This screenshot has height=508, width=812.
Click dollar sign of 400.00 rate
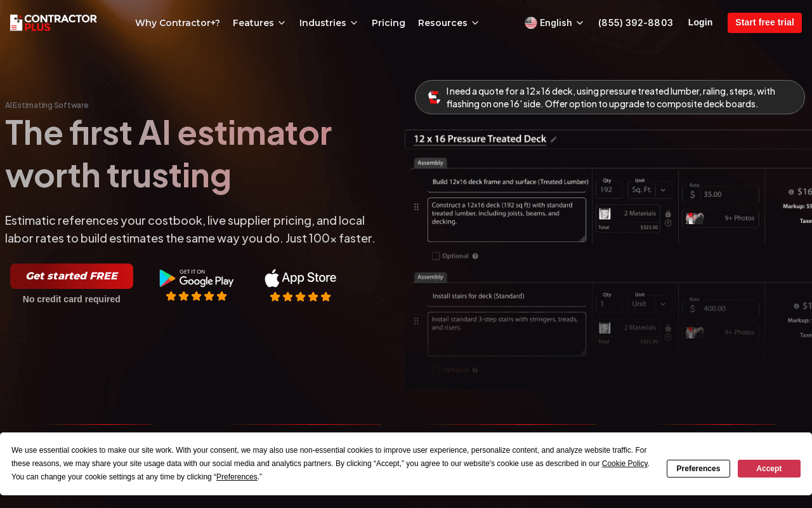(x=693, y=309)
